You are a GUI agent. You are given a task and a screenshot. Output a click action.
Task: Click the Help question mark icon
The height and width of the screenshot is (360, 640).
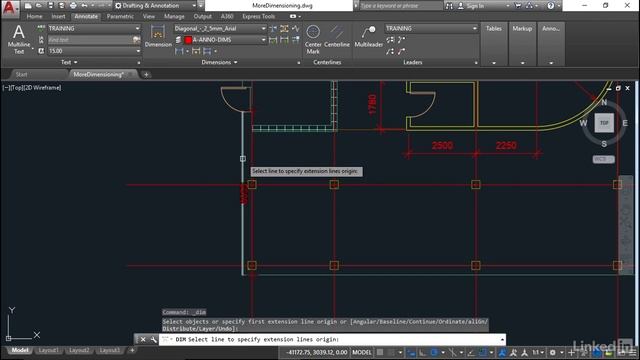[551, 6]
